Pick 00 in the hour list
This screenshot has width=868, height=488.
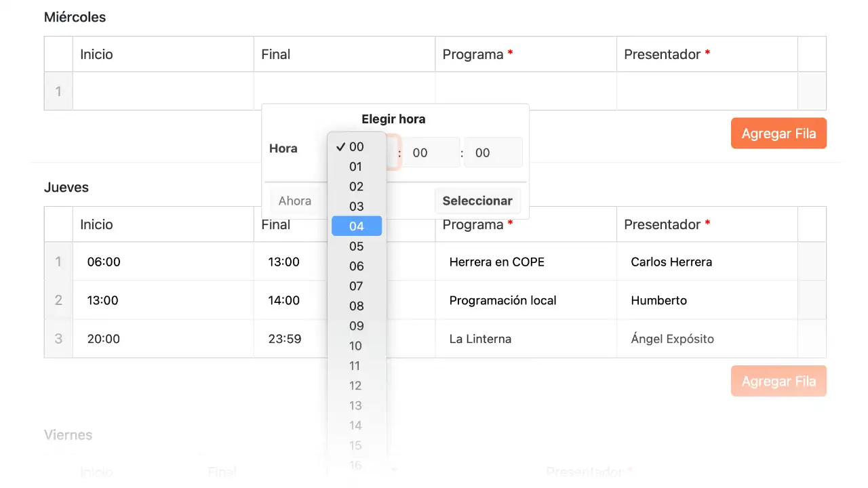pos(357,147)
